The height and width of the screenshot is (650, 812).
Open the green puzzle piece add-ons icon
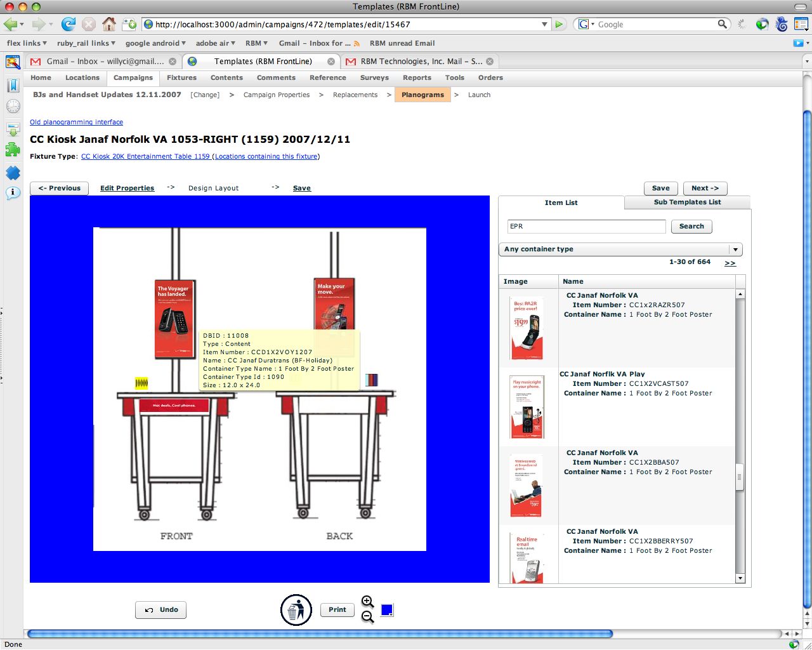click(13, 150)
